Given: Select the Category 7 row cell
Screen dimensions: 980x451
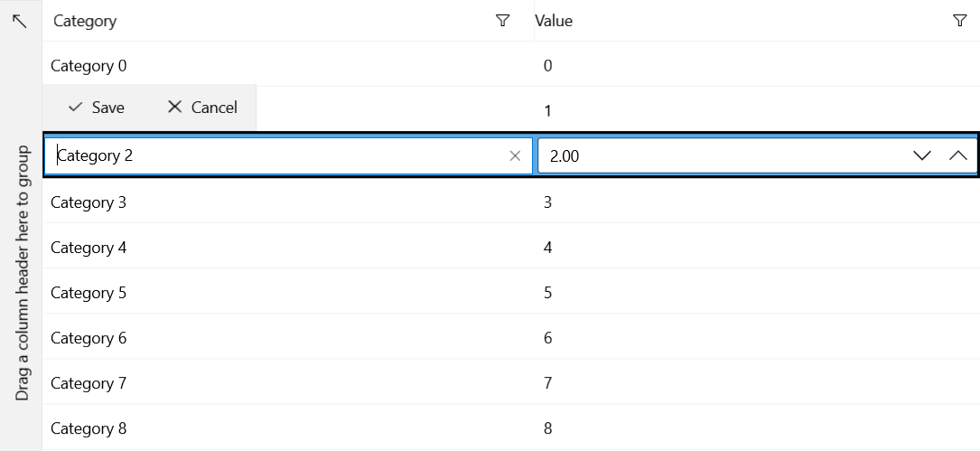Looking at the screenshot, I should coord(288,383).
